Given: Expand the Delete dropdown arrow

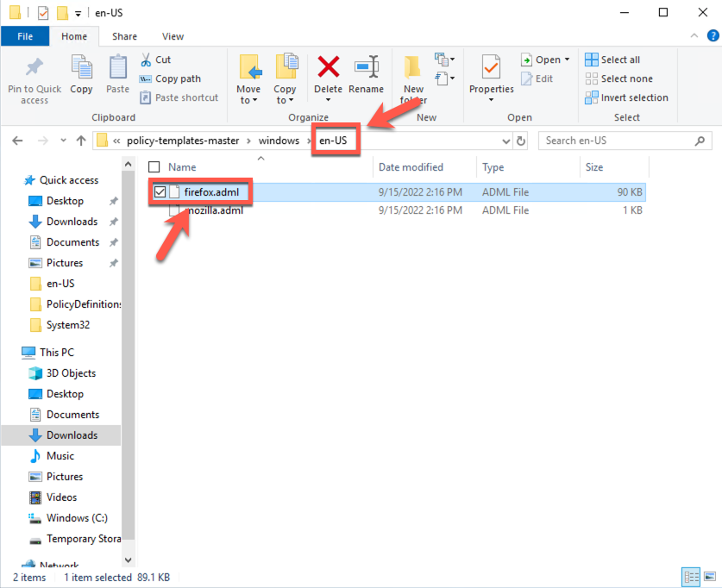Looking at the screenshot, I should point(329,100).
